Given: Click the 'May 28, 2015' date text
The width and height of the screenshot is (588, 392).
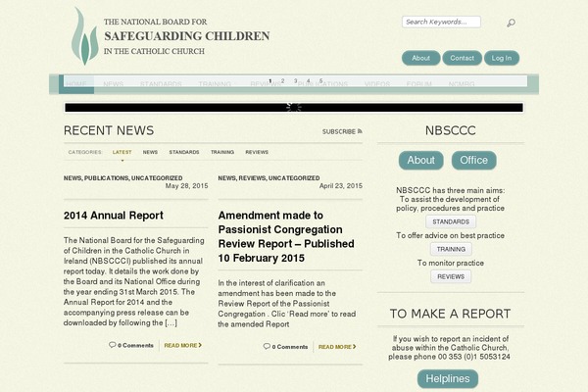Looking at the screenshot, I should (x=187, y=186).
